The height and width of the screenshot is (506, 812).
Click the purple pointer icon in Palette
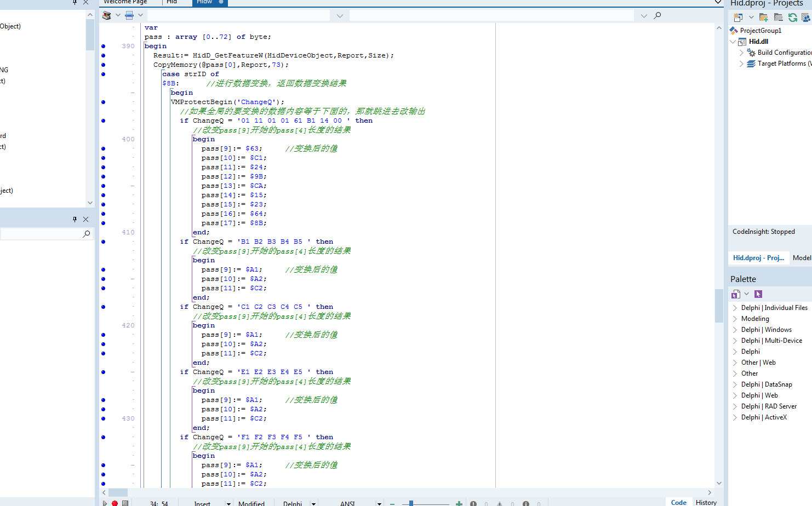coord(758,294)
